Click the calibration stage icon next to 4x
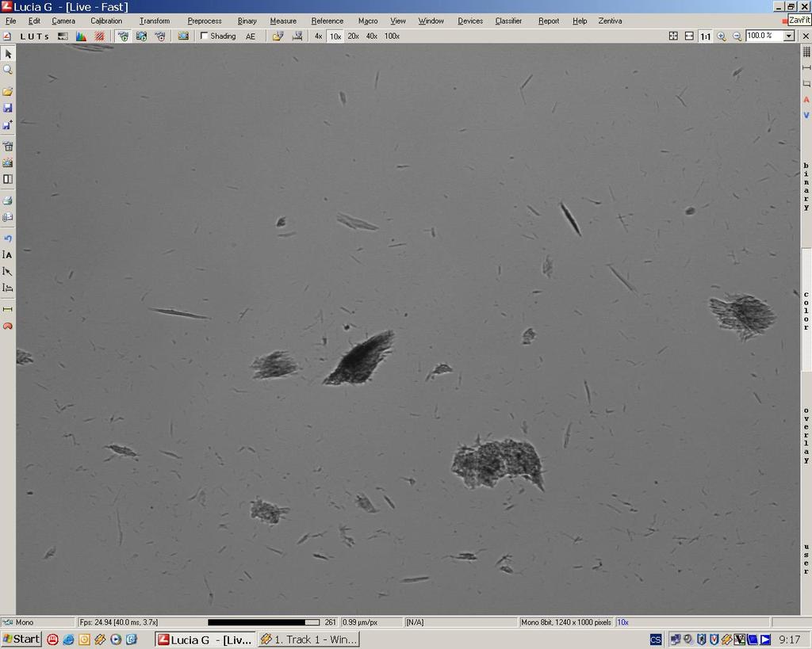This screenshot has height=649, width=812. pos(297,36)
